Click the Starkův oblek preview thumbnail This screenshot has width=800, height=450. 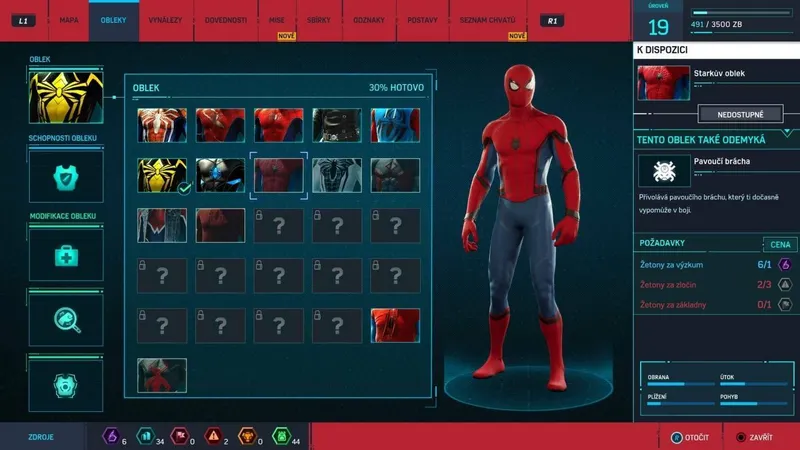coord(663,83)
